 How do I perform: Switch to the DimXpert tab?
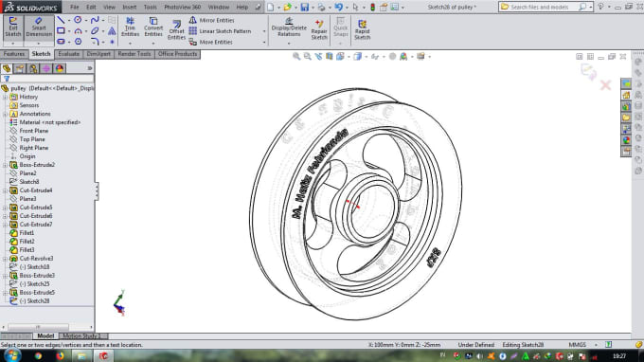click(x=98, y=54)
